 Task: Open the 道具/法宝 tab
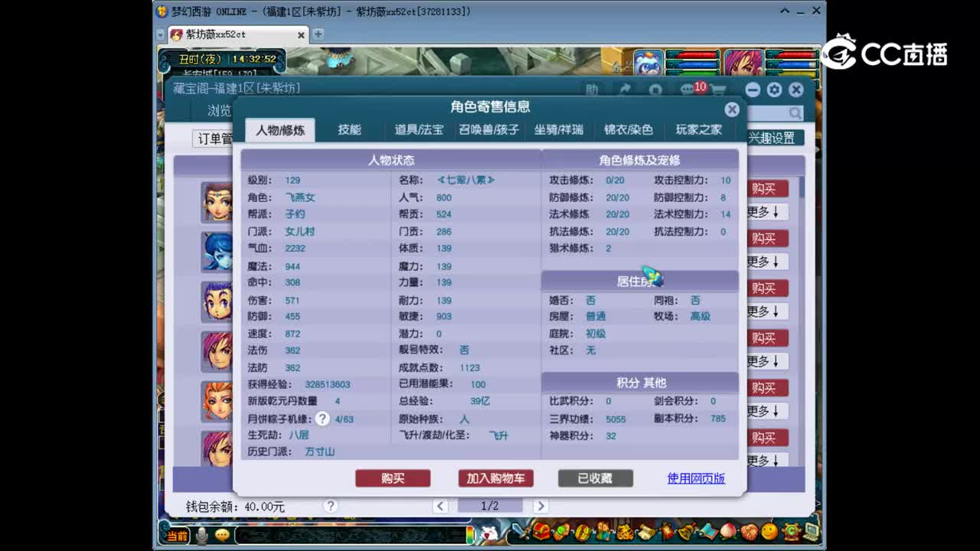419,130
